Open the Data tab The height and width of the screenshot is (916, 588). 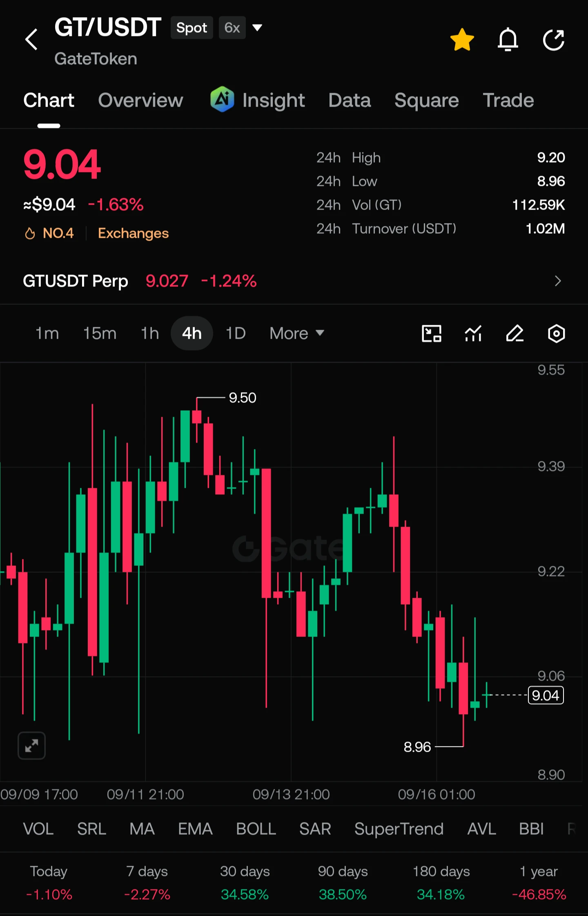[350, 101]
